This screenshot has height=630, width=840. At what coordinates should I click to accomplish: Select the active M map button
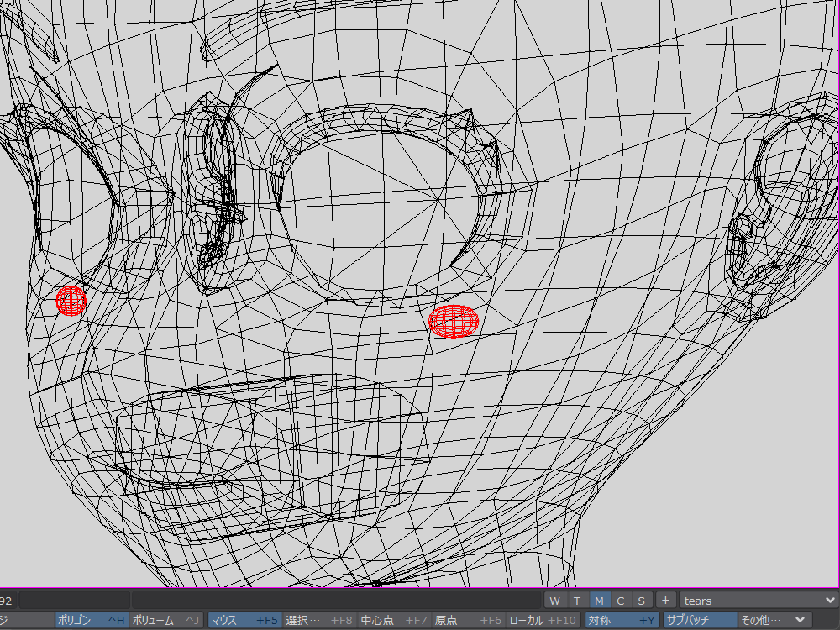tap(599, 601)
